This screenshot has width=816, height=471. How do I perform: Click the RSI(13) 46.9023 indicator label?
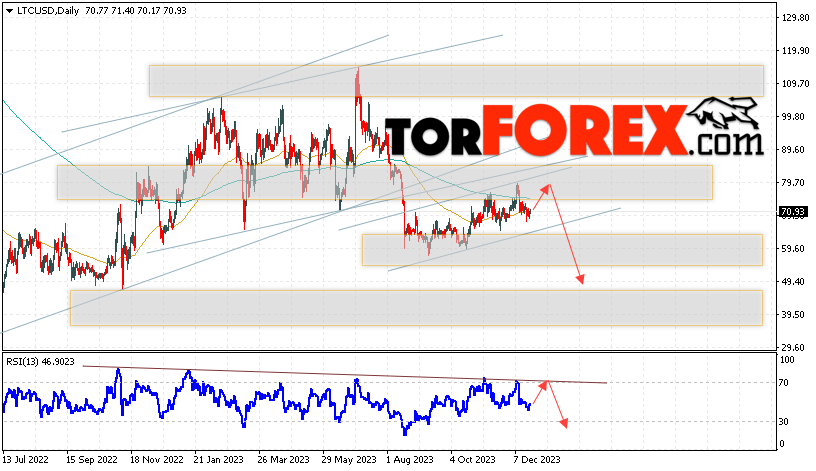(41, 362)
